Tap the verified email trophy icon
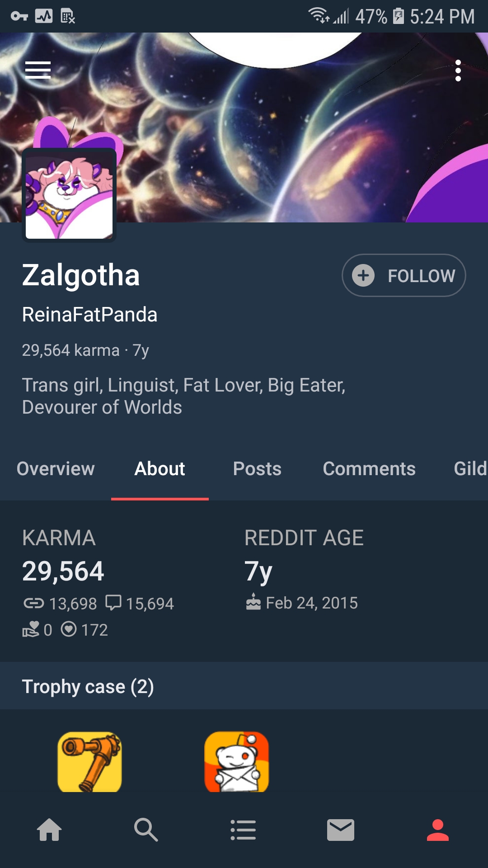 tap(237, 762)
